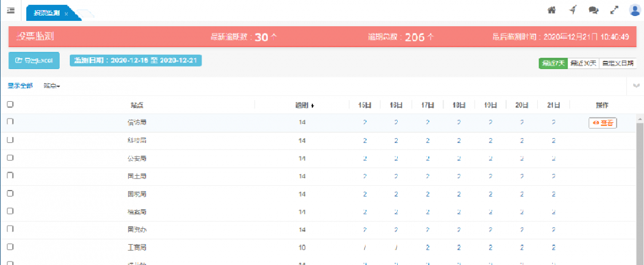This screenshot has height=265, width=644.
Task: Click 显示全部 link
Action: pyautogui.click(x=20, y=86)
